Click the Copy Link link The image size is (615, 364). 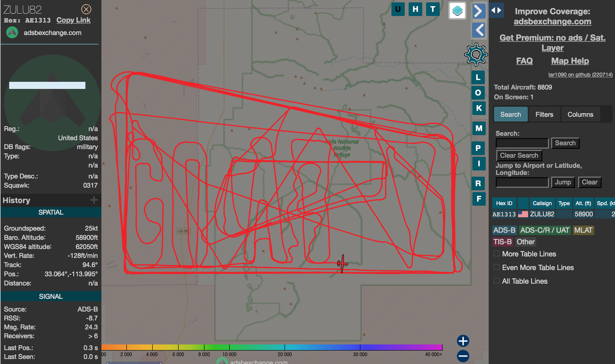74,20
